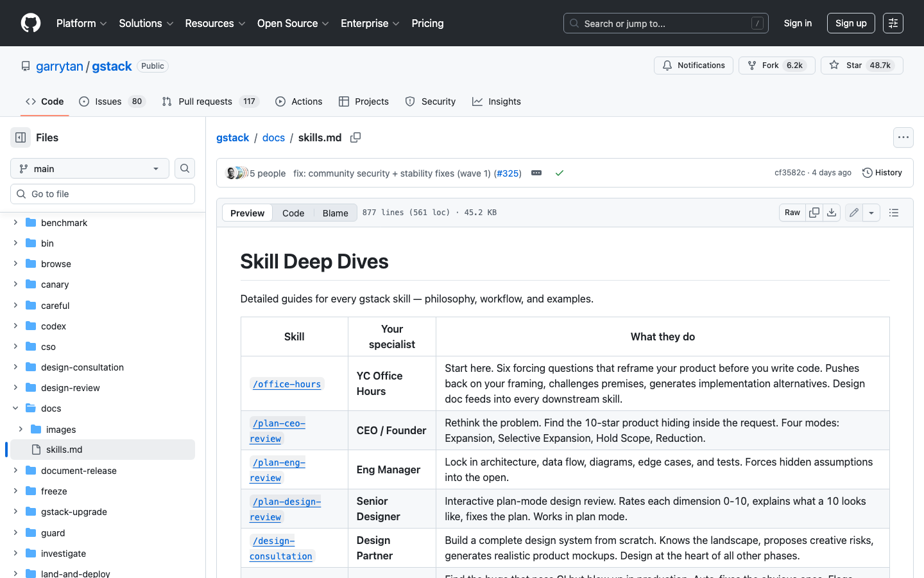Image resolution: width=924 pixels, height=578 pixels.
Task: Expand the freeze folder chevron
Action: pyautogui.click(x=15, y=491)
